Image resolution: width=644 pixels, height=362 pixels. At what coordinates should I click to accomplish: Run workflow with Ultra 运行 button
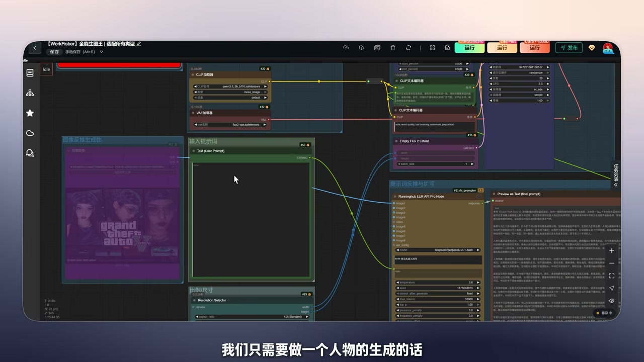click(x=534, y=48)
